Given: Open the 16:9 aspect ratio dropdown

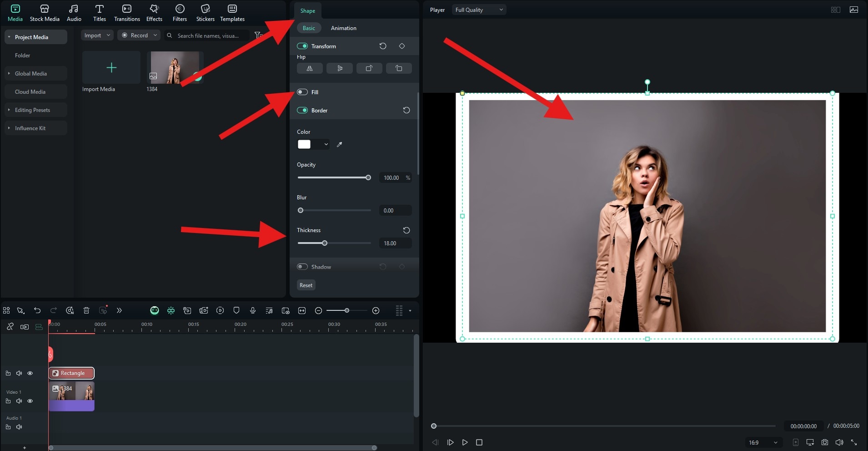Looking at the screenshot, I should click(x=763, y=443).
